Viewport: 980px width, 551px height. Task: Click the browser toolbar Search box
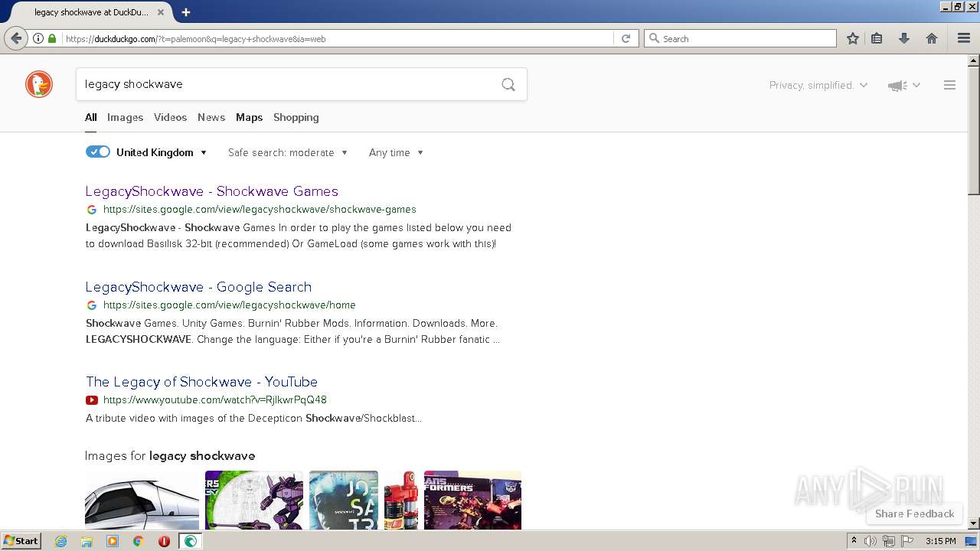(x=740, y=38)
